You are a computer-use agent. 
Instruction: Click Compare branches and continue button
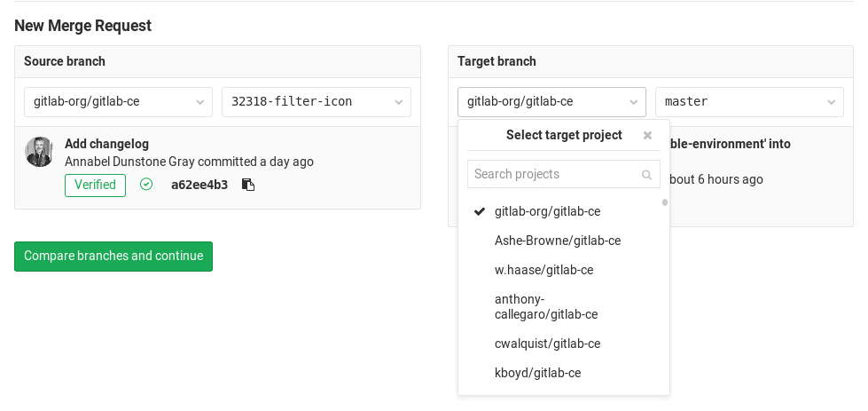(x=113, y=256)
